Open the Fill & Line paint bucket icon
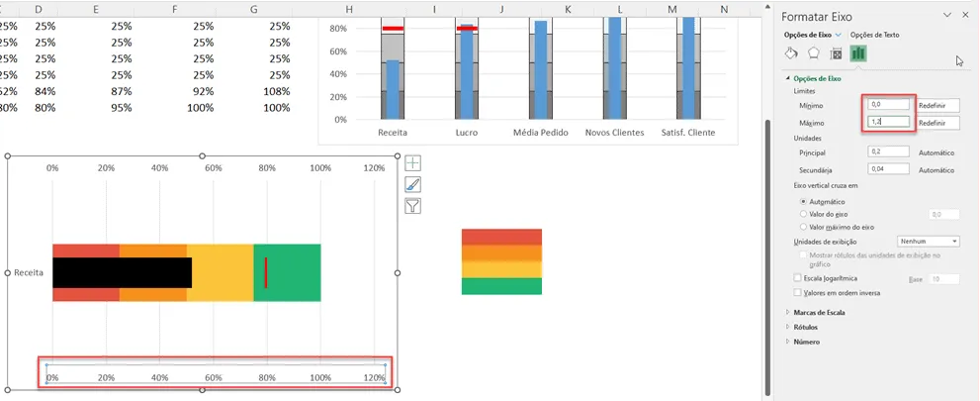 coord(790,53)
